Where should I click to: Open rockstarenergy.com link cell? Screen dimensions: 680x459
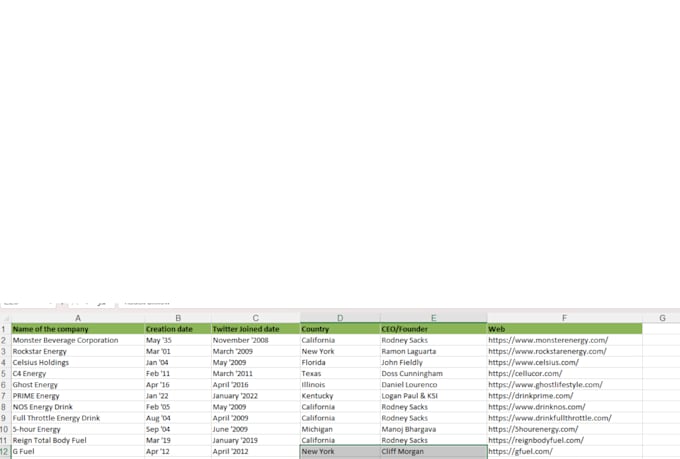[565, 351]
